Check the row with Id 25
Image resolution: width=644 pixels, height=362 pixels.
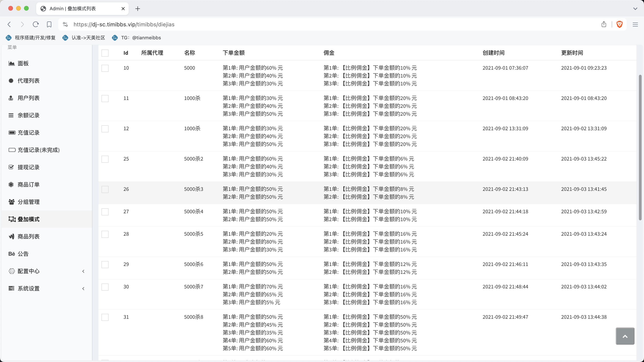(105, 159)
